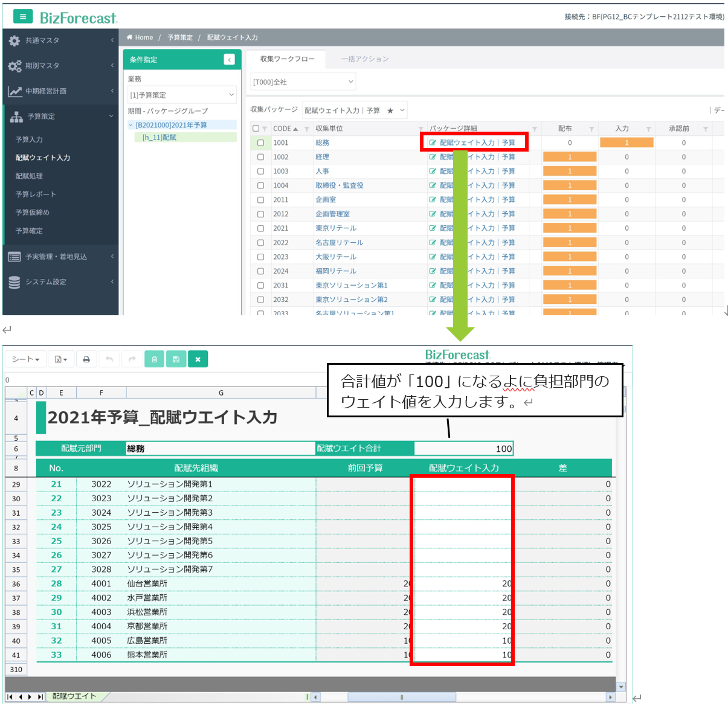Click 配賦ウェイト入力 | 予算 link for 総務
The width and height of the screenshot is (728, 706).
coord(477,143)
